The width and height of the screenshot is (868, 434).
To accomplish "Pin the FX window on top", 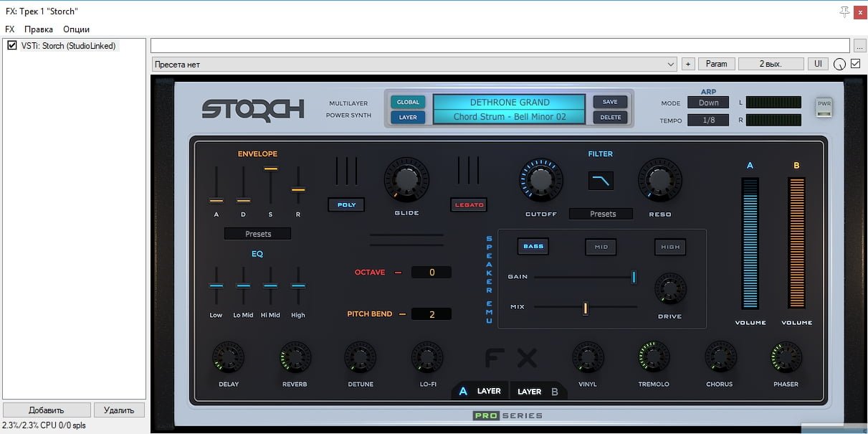I will [x=844, y=11].
